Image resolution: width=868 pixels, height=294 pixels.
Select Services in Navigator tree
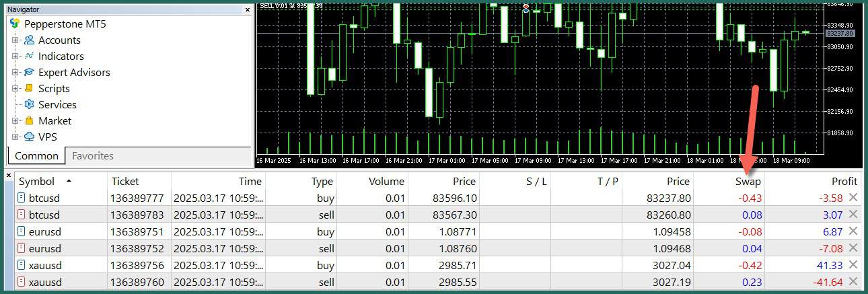click(x=57, y=105)
